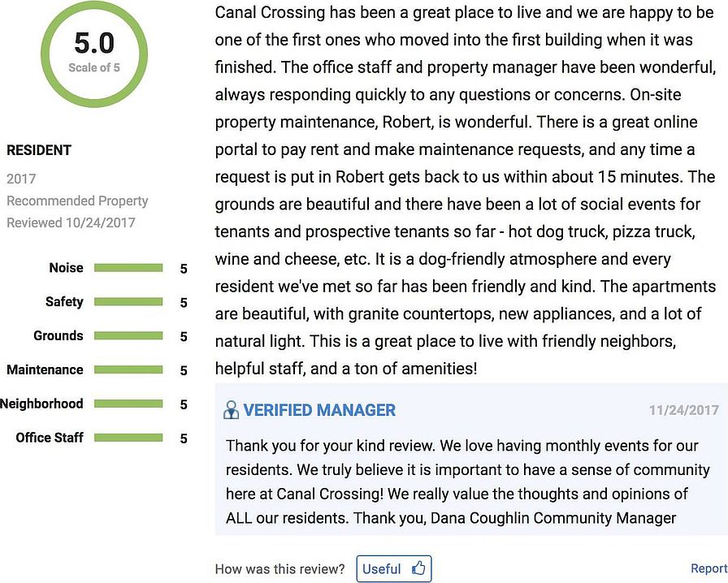Click the Neighborhood rating bar

(x=128, y=404)
